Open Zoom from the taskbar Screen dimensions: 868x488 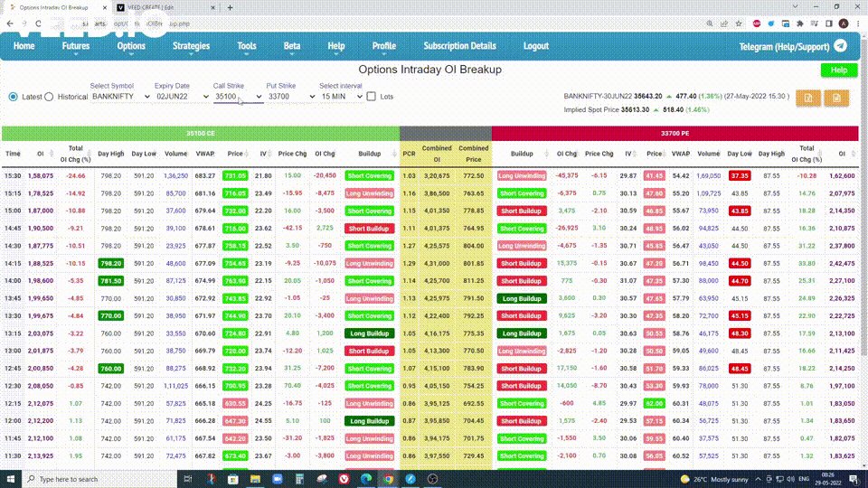[x=278, y=479]
